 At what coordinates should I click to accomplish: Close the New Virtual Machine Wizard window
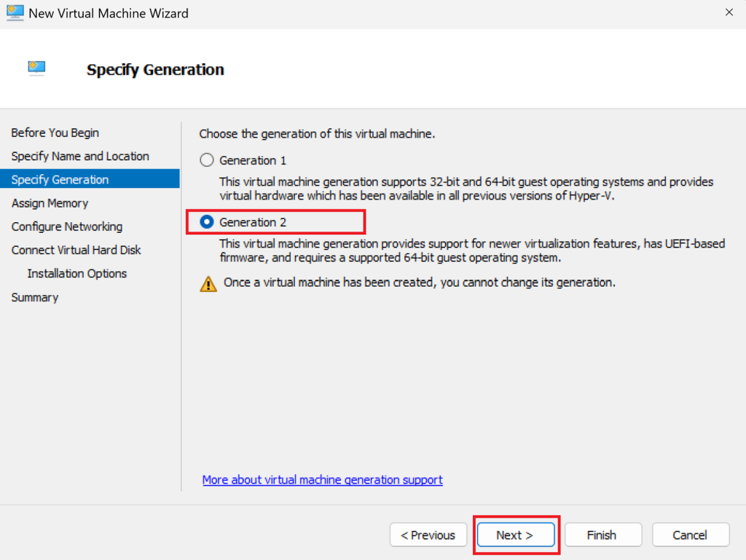729,12
